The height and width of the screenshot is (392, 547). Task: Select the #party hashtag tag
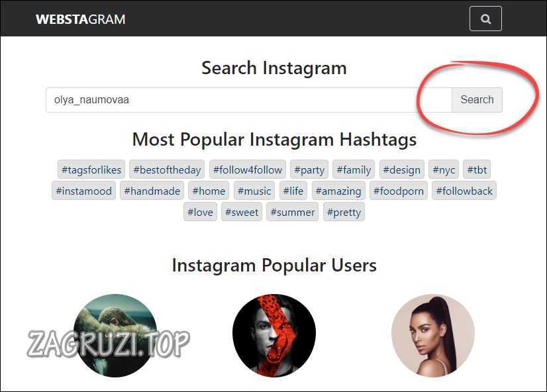[x=309, y=170]
